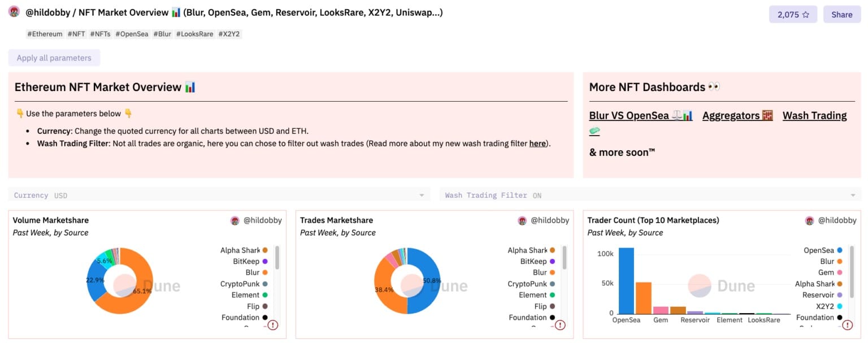
Task: Open the Aggregators dashboard link
Action: click(x=737, y=116)
